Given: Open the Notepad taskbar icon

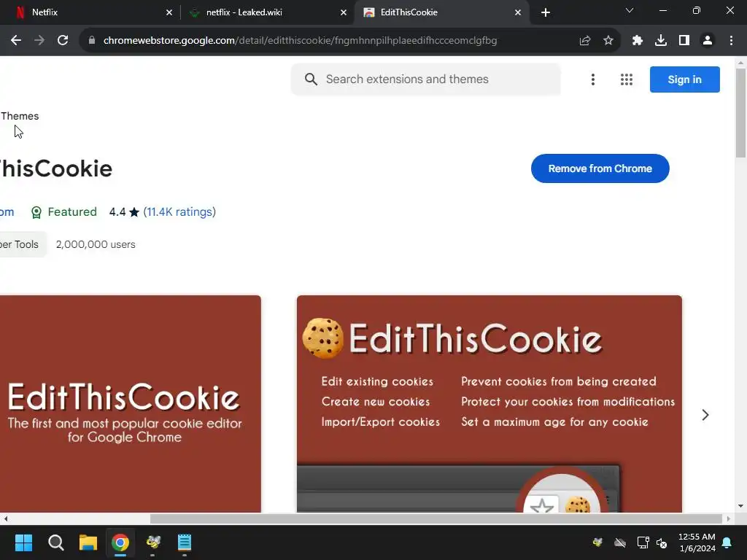Looking at the screenshot, I should 185,542.
